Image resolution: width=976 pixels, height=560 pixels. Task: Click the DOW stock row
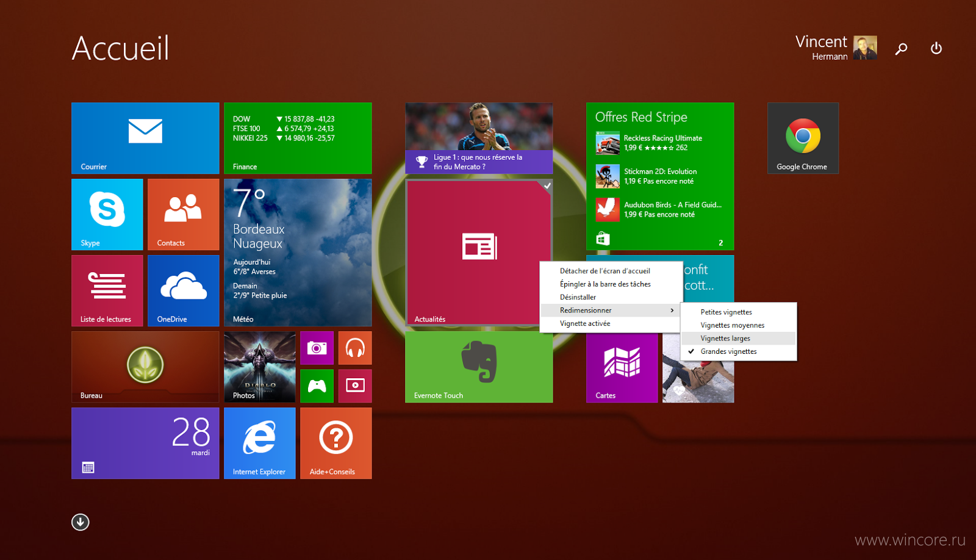pos(284,119)
